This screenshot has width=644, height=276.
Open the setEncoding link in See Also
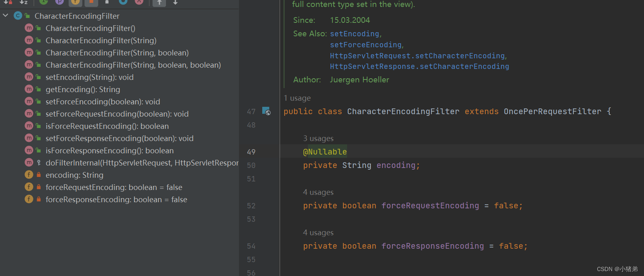point(354,34)
